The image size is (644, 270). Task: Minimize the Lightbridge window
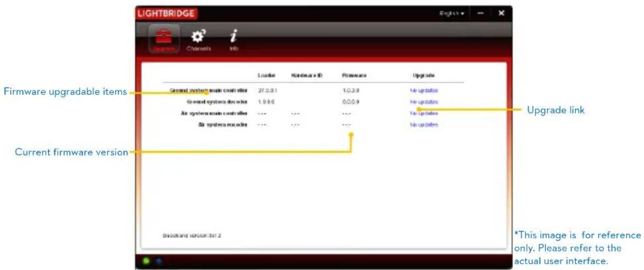point(481,13)
